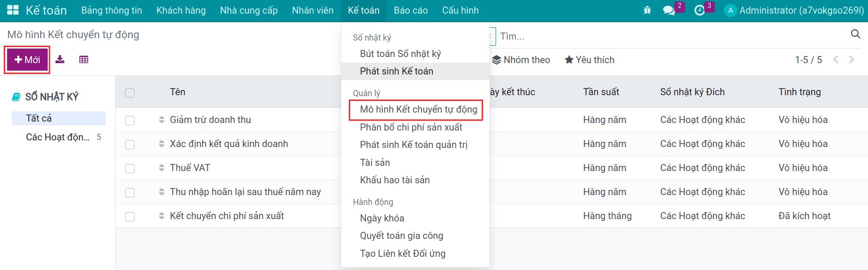
Task: Check Kết chuyển chi phí sản xuất checkbox
Action: point(130,216)
